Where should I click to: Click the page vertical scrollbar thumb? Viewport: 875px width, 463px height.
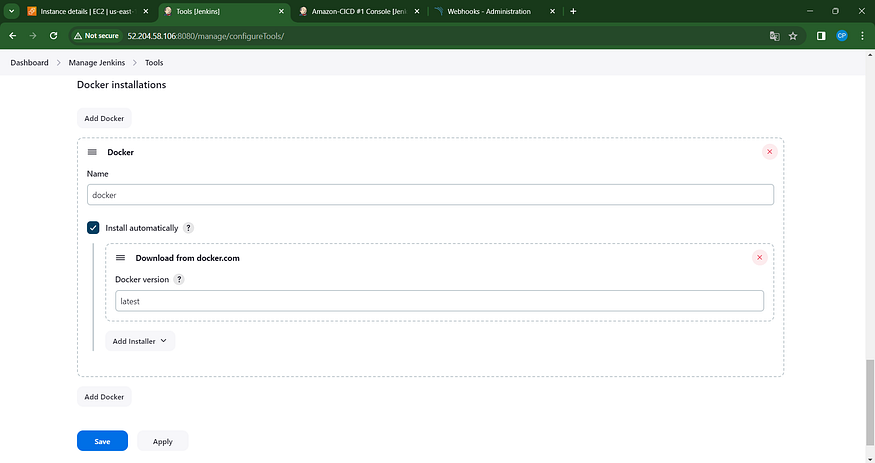(x=869, y=402)
